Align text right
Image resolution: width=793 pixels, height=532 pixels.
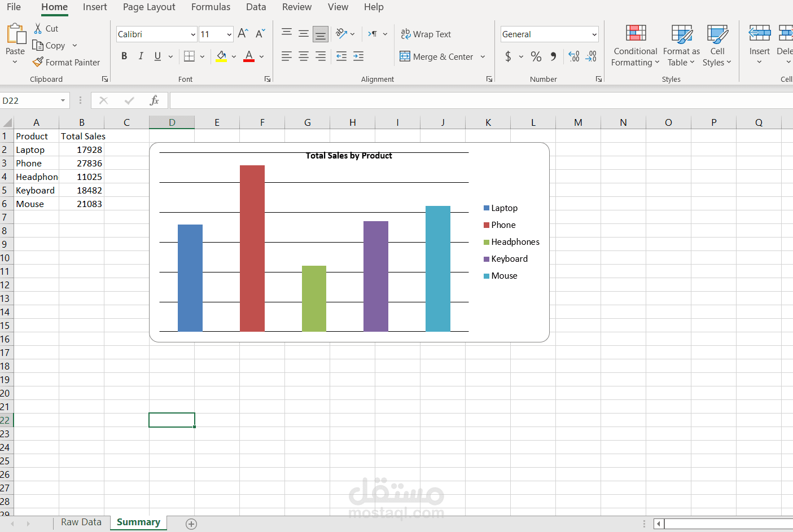321,56
